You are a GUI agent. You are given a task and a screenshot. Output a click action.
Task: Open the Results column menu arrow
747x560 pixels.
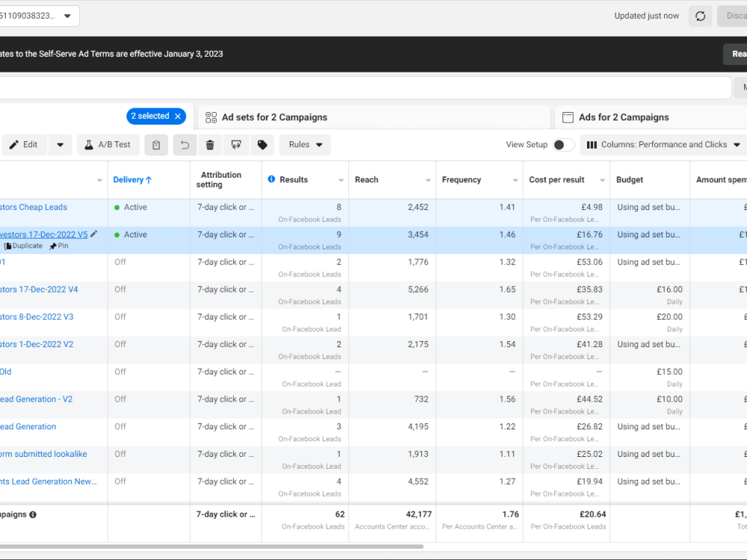[x=341, y=180]
